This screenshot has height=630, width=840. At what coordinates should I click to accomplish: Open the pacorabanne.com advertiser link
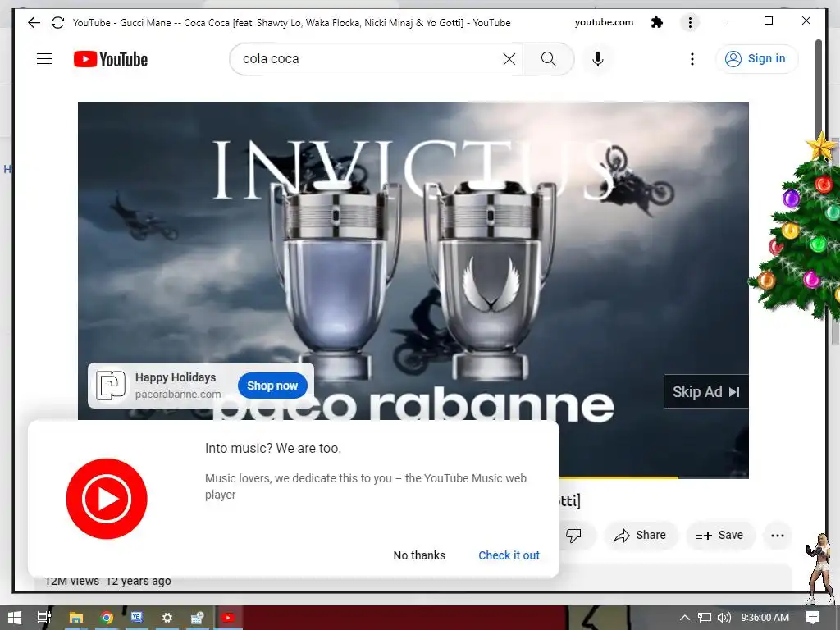(178, 395)
